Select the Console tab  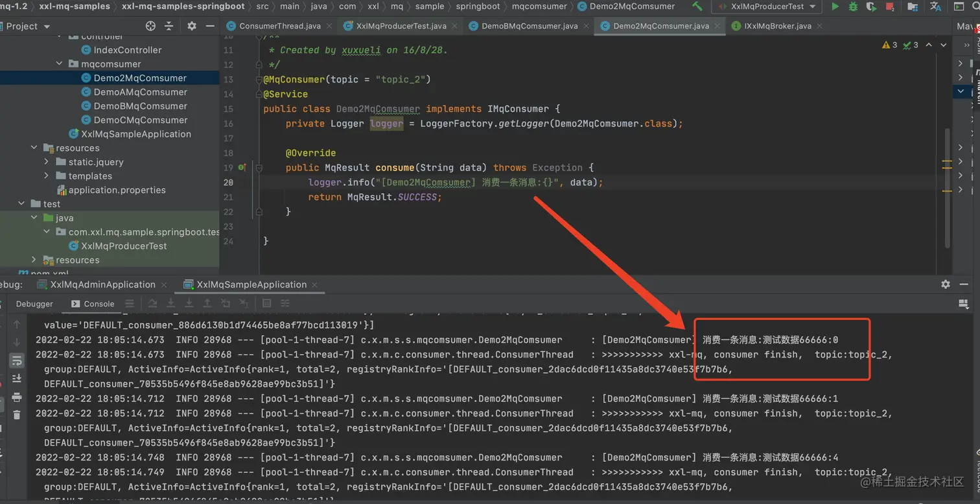(x=93, y=304)
